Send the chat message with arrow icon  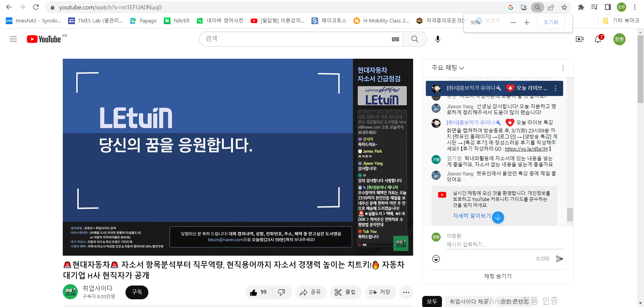point(559,259)
